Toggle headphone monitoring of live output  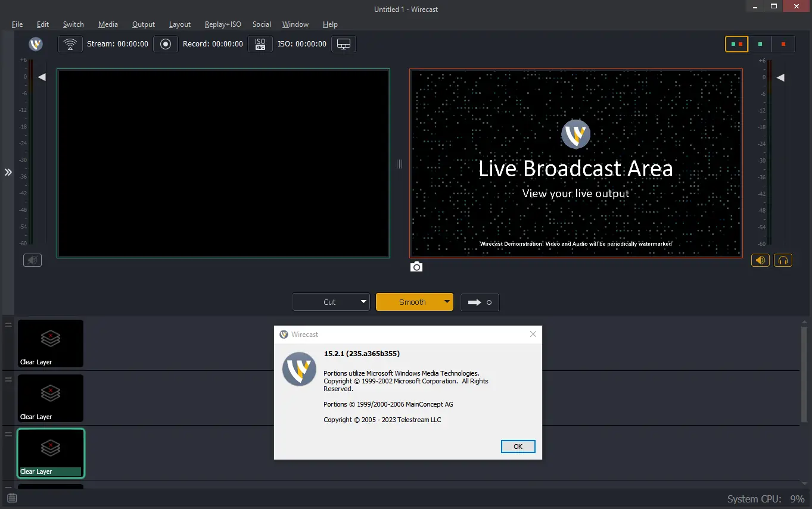(x=783, y=260)
